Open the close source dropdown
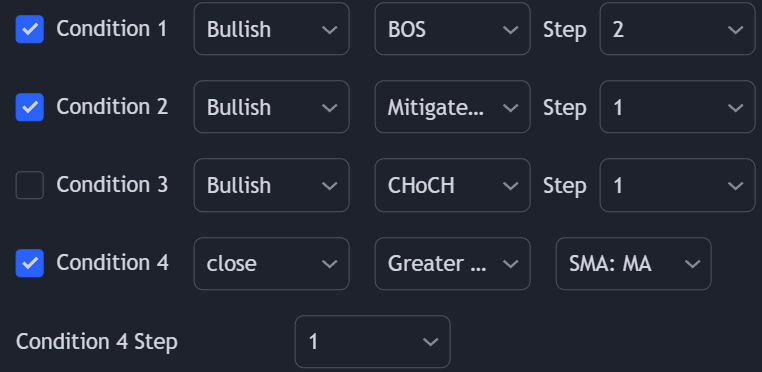 point(272,264)
